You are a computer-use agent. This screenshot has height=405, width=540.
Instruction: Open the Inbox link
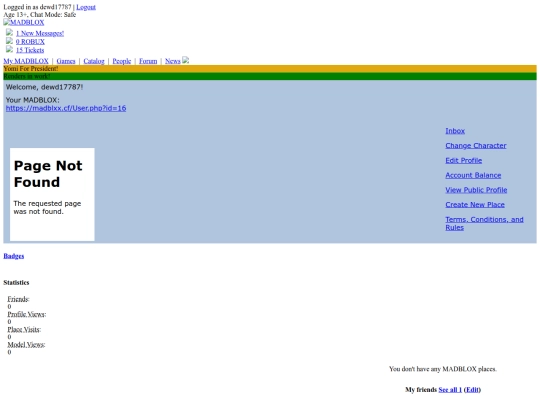[x=455, y=131]
